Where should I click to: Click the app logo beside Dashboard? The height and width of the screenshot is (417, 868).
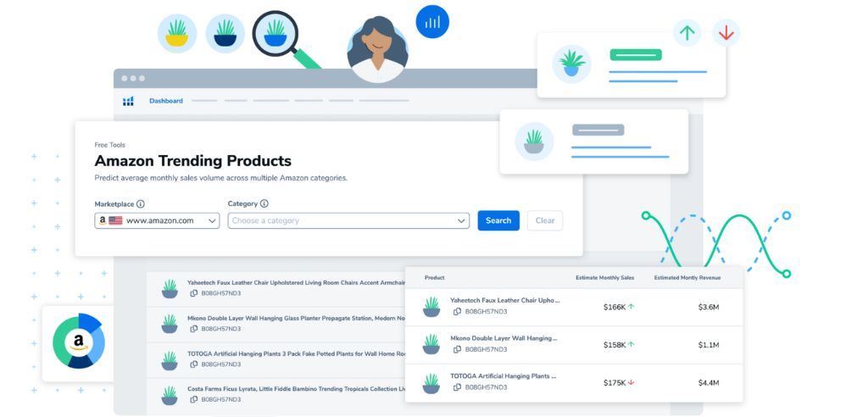tap(128, 102)
